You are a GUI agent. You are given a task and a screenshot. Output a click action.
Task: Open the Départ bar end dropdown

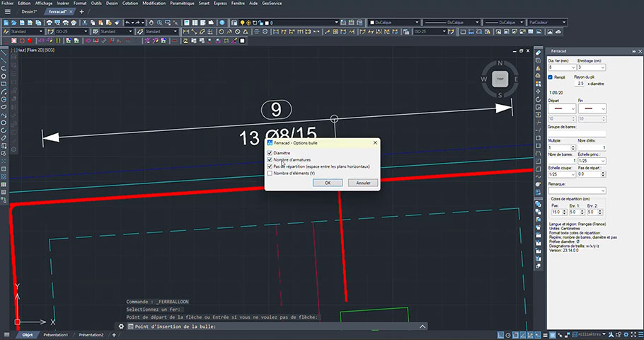coord(562,108)
